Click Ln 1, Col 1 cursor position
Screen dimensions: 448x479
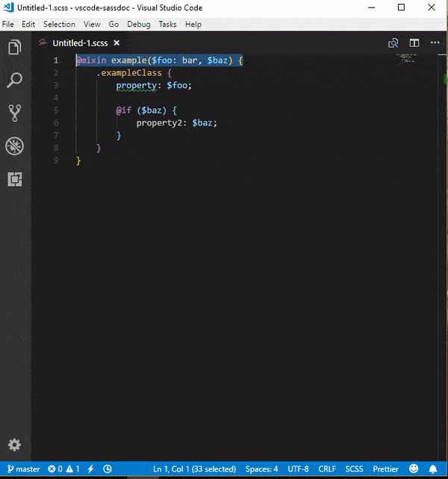tap(194, 469)
